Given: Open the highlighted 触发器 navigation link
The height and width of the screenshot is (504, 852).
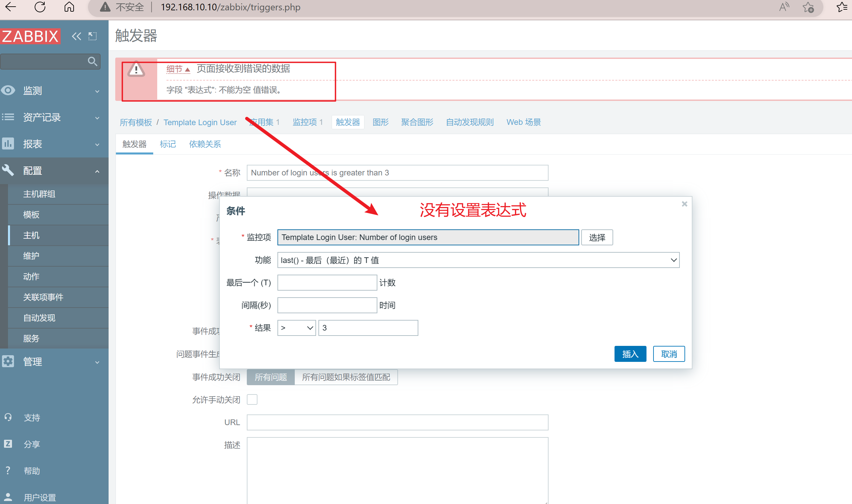Looking at the screenshot, I should pos(348,122).
